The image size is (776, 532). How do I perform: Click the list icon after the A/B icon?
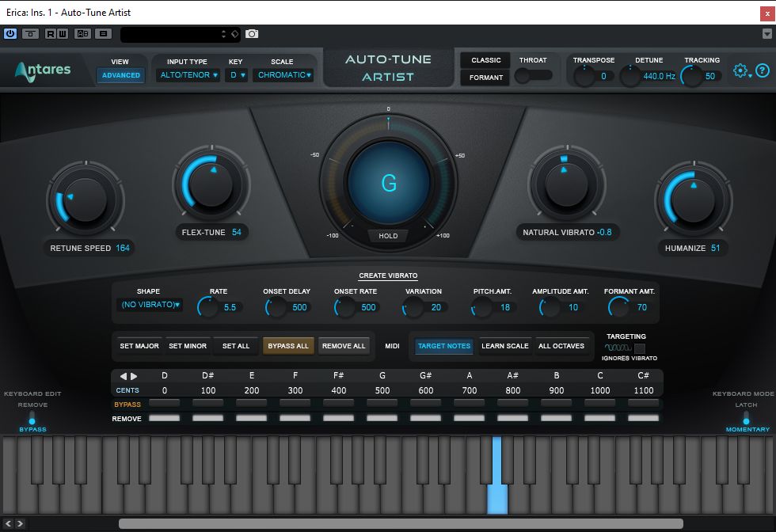click(x=103, y=34)
